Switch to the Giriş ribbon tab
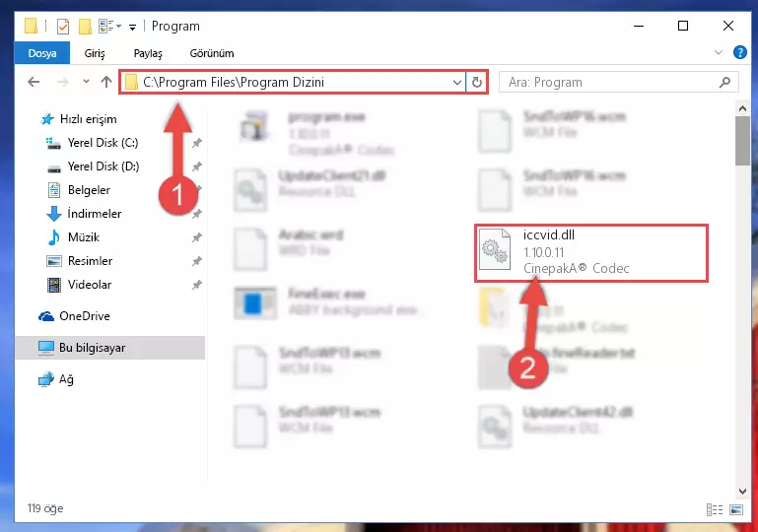 (95, 53)
